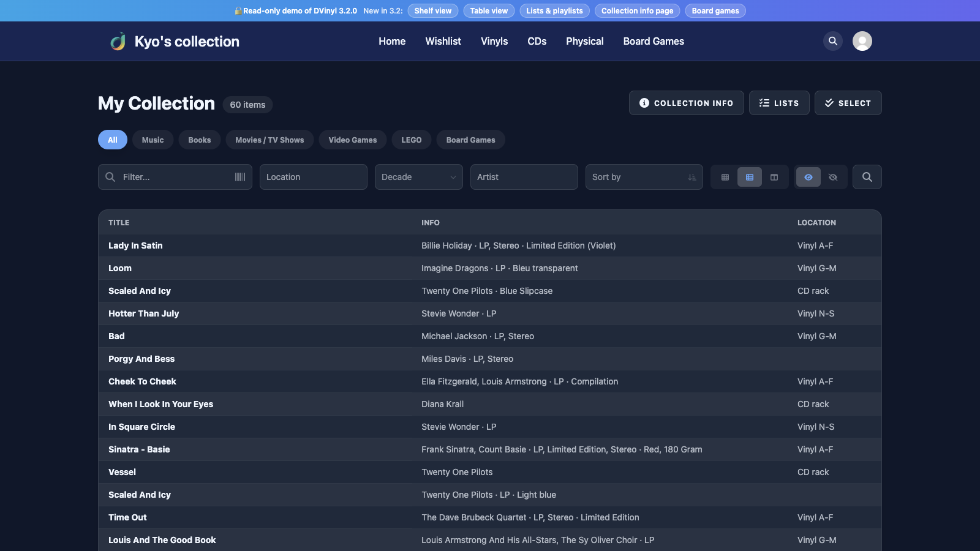Toggle the visible items eye icon
Screen dimensions: 980x551
[x=809, y=177]
